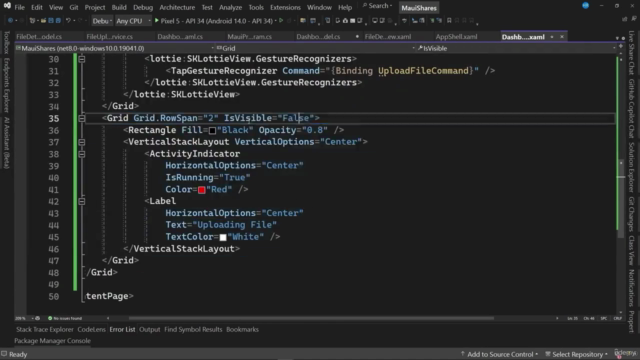The image size is (640, 360).
Task: Click Add to Source Control button
Action: 499,354
